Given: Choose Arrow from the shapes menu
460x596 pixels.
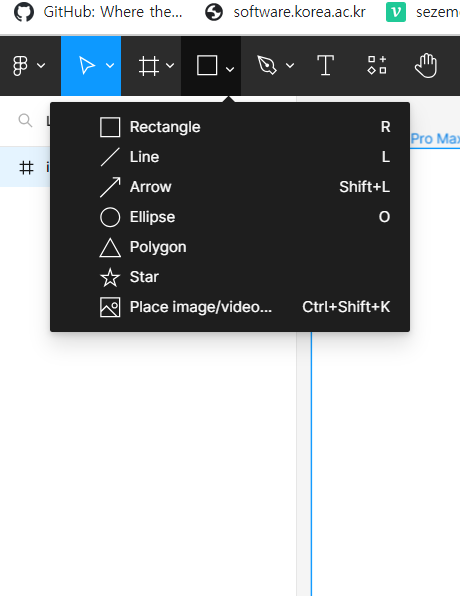Looking at the screenshot, I should tap(230, 187).
